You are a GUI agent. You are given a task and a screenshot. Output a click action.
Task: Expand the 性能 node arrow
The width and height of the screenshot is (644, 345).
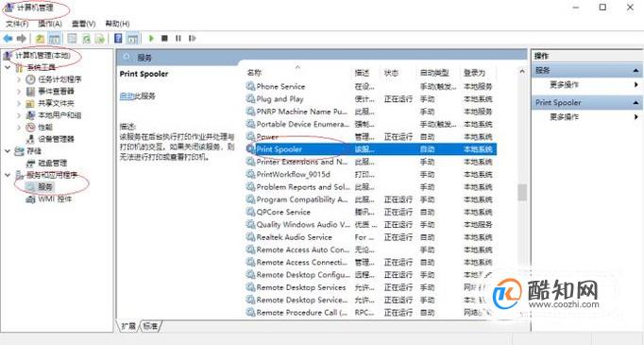[19, 127]
